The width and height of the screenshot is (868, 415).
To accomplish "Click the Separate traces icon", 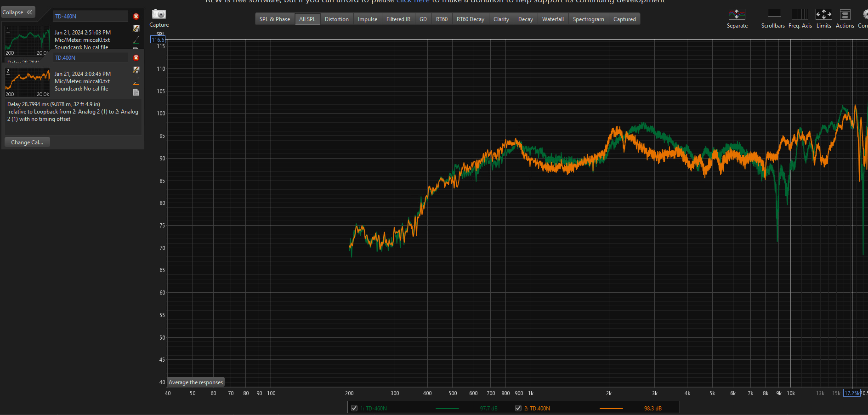I will 737,14.
